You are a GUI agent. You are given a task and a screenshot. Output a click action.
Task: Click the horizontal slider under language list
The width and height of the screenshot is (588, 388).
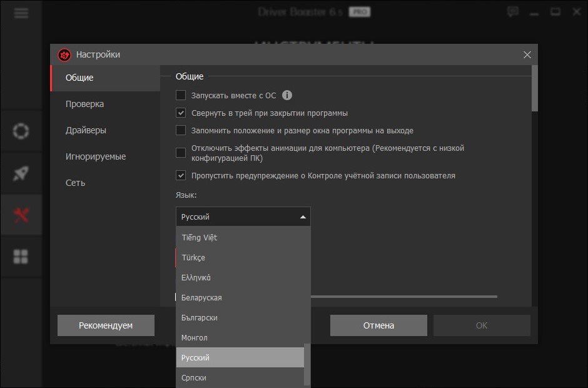click(400, 297)
